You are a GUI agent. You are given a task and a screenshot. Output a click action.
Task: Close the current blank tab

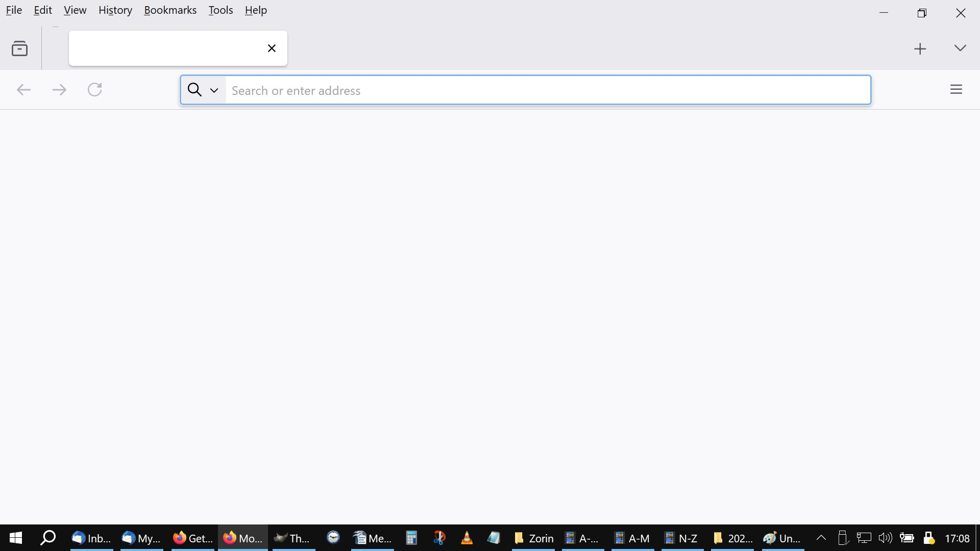pyautogui.click(x=272, y=48)
